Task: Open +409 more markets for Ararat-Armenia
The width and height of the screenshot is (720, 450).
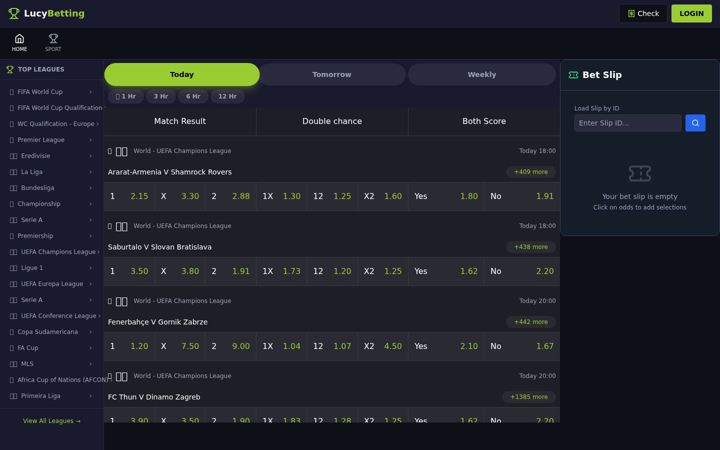Action: click(531, 172)
